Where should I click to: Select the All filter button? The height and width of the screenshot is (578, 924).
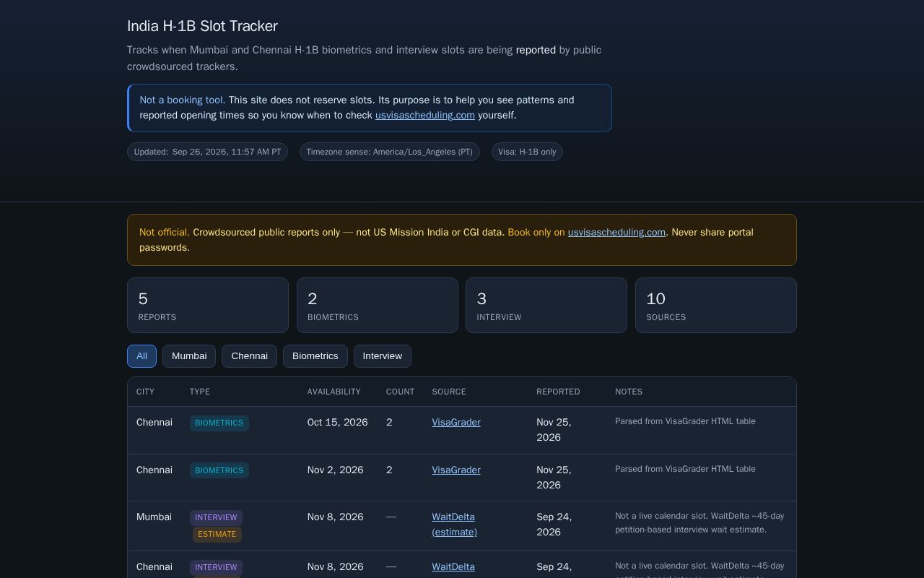[141, 356]
